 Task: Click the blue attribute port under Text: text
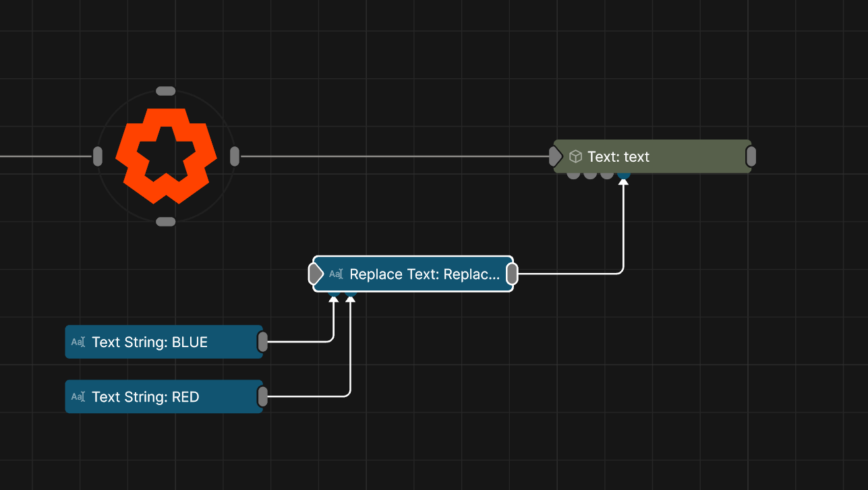point(624,175)
